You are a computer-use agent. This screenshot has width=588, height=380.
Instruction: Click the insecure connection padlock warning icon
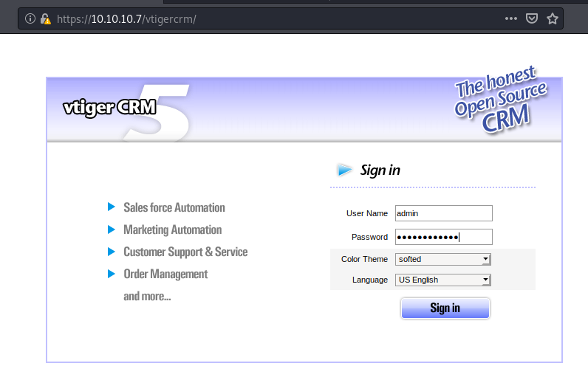(45, 18)
